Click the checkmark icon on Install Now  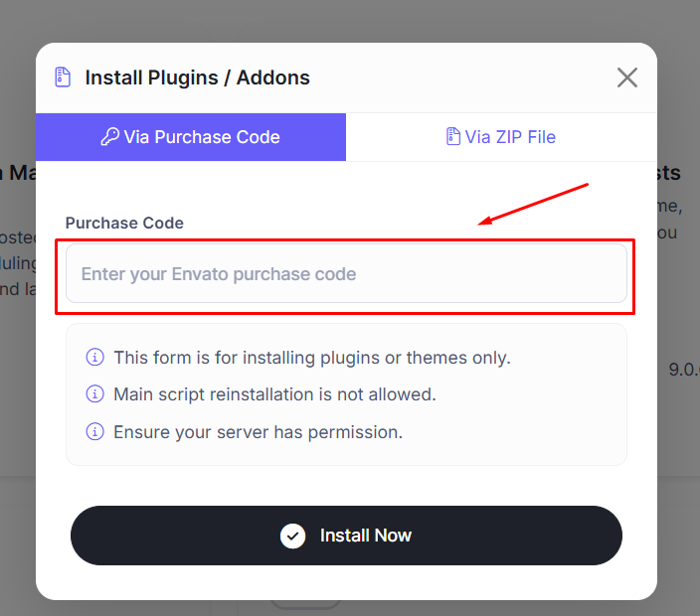point(293,536)
